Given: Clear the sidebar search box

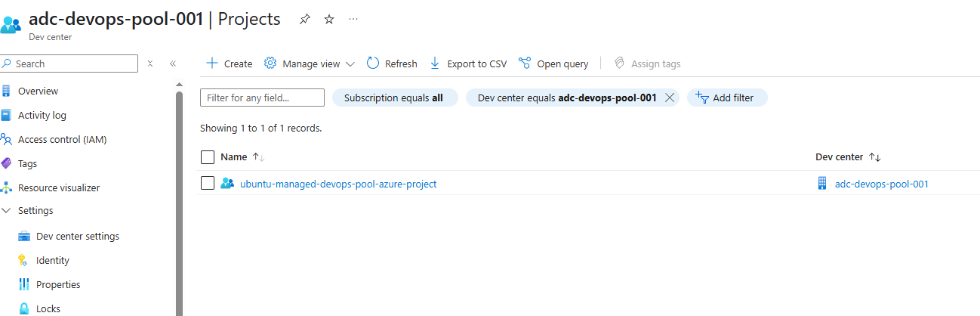Looking at the screenshot, I should point(150,64).
